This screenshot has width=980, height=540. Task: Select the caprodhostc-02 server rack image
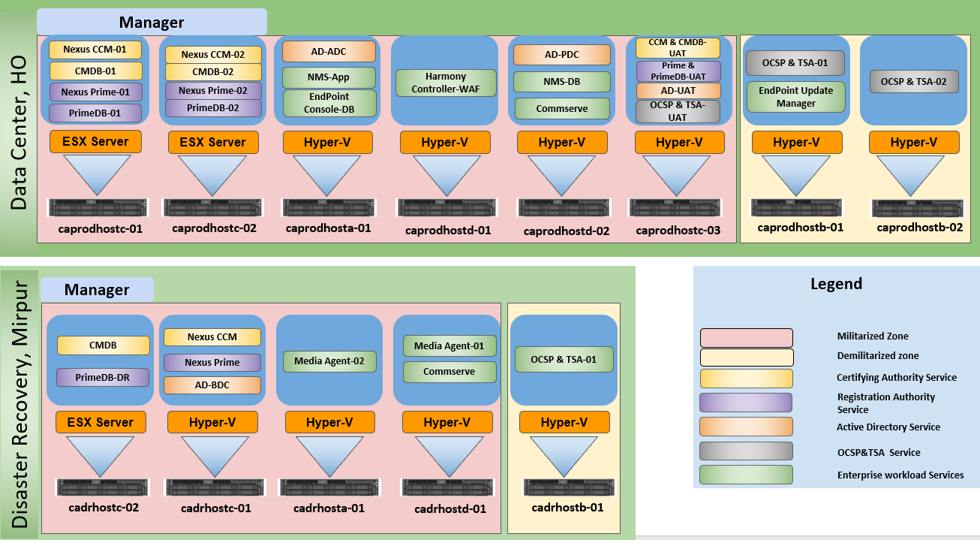coord(213,207)
